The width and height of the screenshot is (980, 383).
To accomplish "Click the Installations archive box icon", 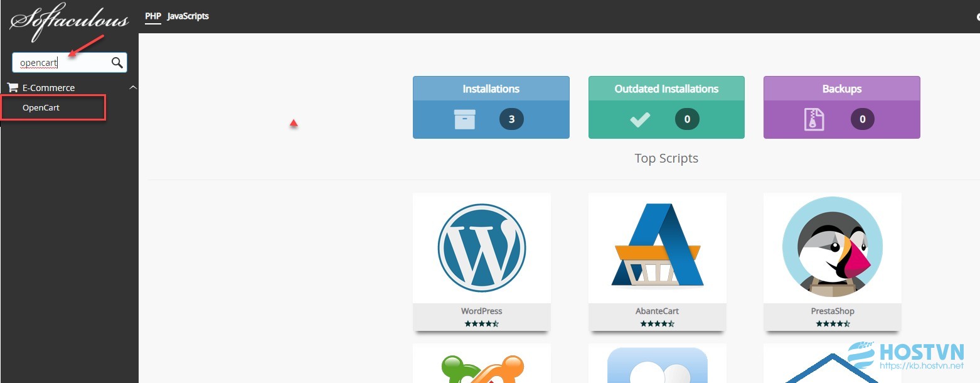I will point(465,119).
